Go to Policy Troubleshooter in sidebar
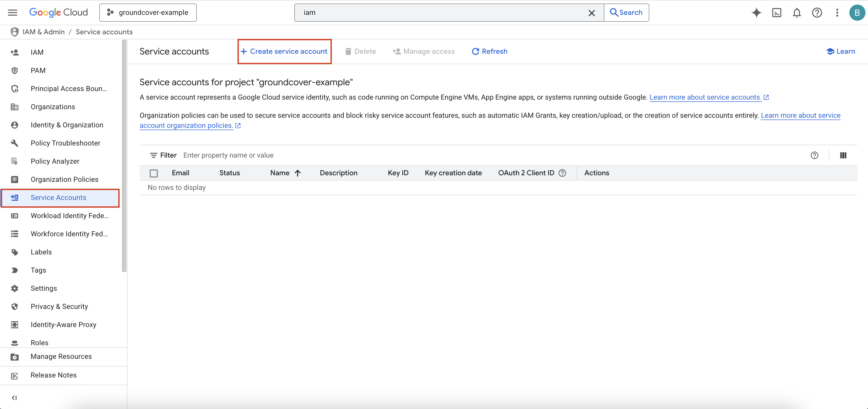Viewport: 868px width, 409px height. coord(65,143)
